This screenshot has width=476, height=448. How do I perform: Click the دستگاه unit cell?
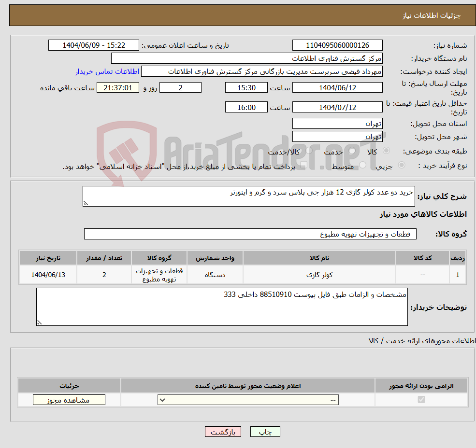215,275
